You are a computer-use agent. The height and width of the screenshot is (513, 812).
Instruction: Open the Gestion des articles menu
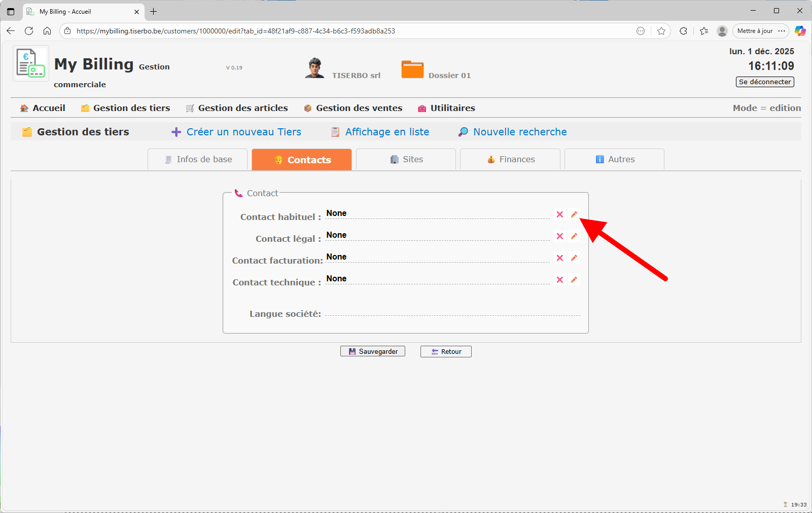click(237, 108)
